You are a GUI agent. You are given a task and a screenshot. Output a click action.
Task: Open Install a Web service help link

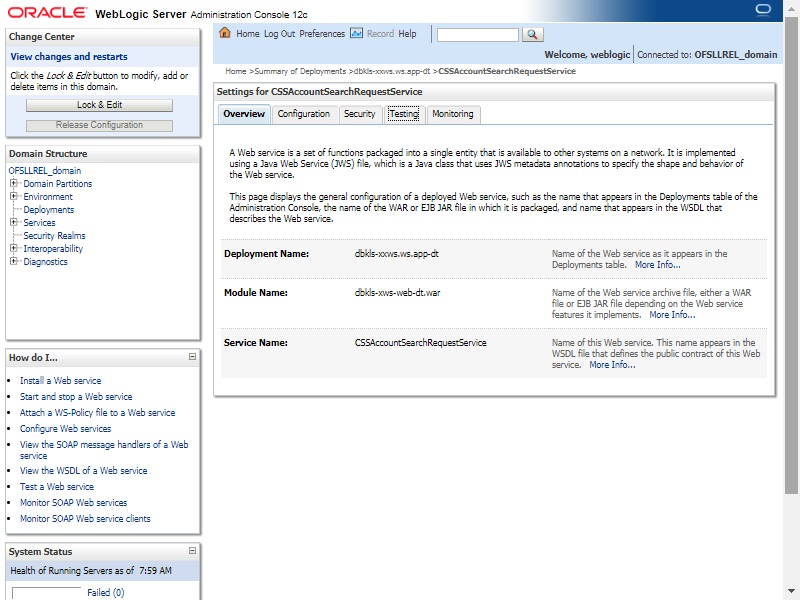[60, 381]
